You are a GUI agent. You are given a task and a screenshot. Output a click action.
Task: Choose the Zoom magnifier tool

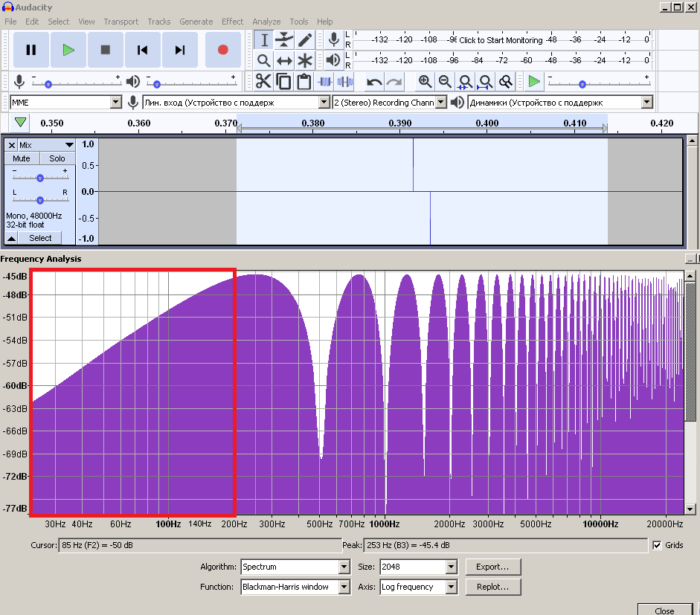[x=263, y=61]
